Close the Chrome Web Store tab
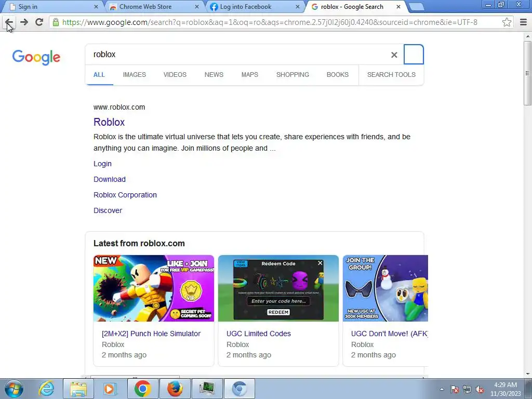This screenshot has height=399, width=532. click(x=197, y=7)
